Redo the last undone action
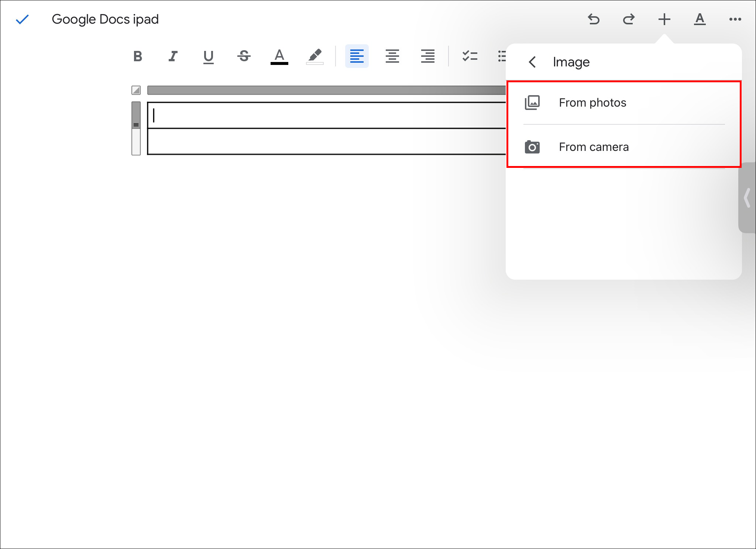This screenshot has width=756, height=549. [x=629, y=19]
